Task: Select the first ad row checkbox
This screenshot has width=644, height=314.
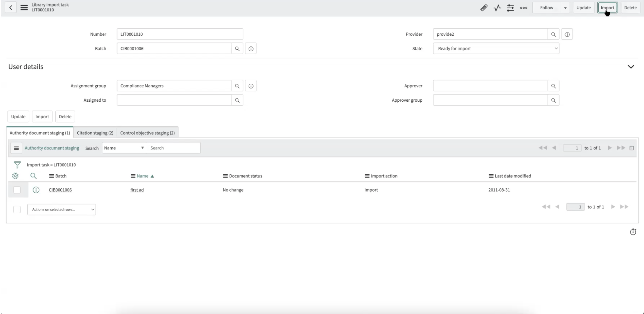Action: pos(17,190)
